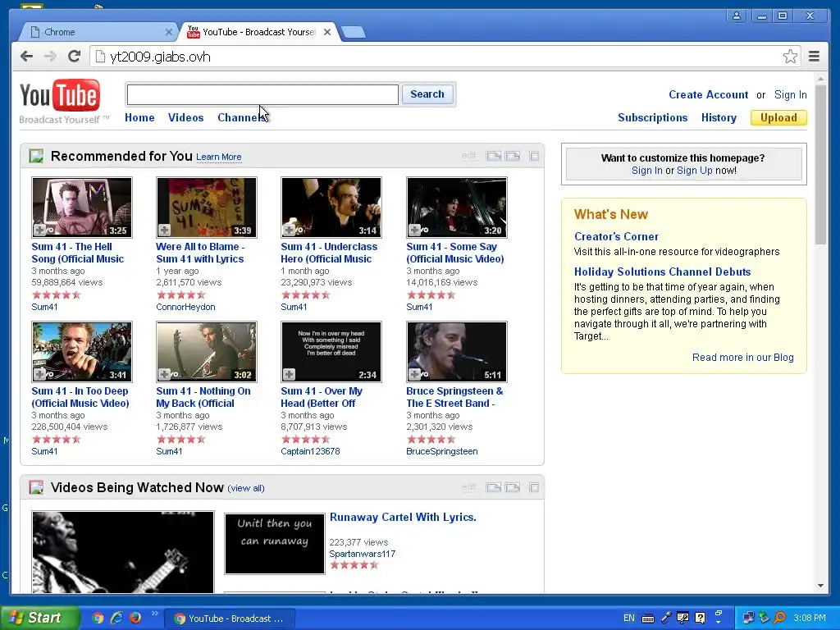The width and height of the screenshot is (840, 630).
Task: Open Runaway Cartel With Lyrics title
Action: (403, 517)
